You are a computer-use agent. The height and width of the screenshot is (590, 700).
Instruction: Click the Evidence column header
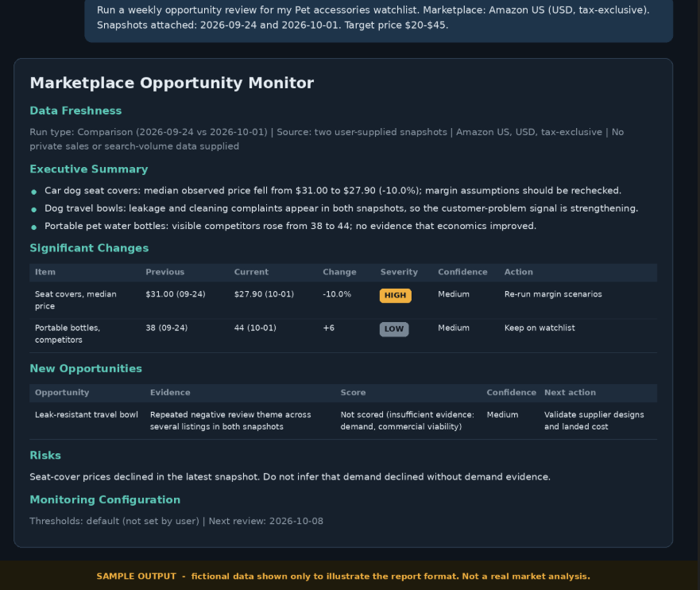[170, 393]
